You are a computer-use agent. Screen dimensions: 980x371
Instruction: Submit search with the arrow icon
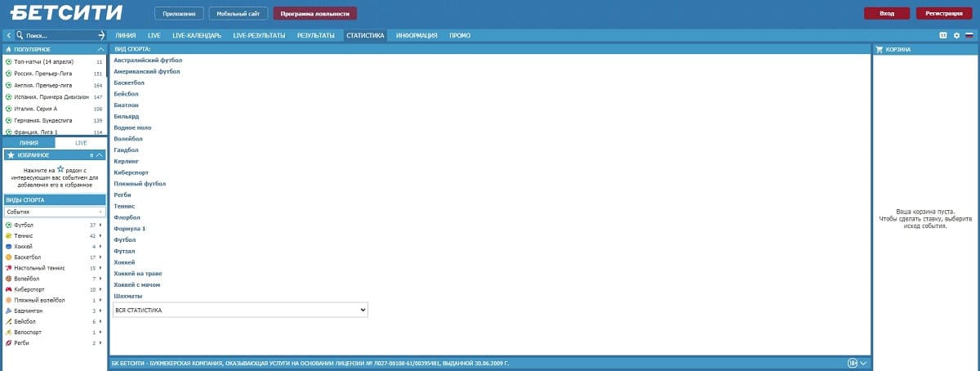coord(101,36)
